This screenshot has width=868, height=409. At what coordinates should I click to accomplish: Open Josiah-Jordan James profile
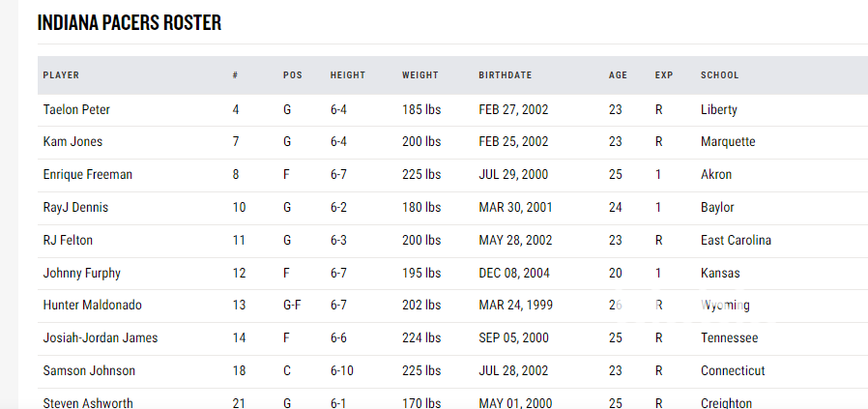pos(101,338)
